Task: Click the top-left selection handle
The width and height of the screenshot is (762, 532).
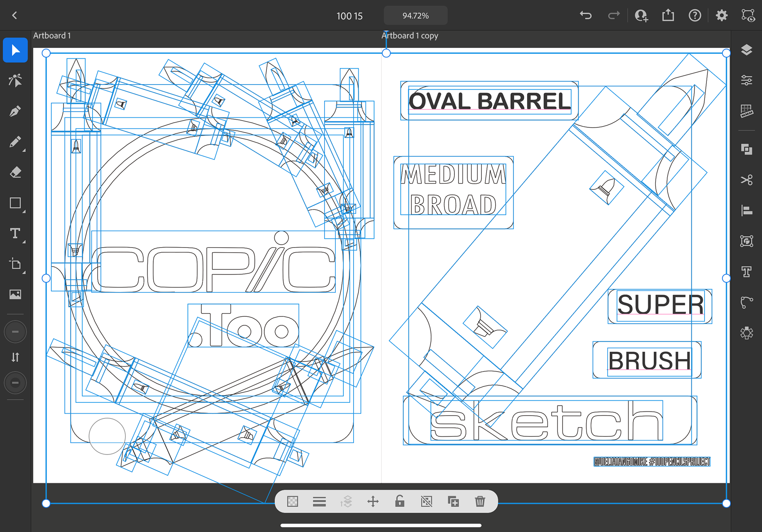Action: coord(46,53)
